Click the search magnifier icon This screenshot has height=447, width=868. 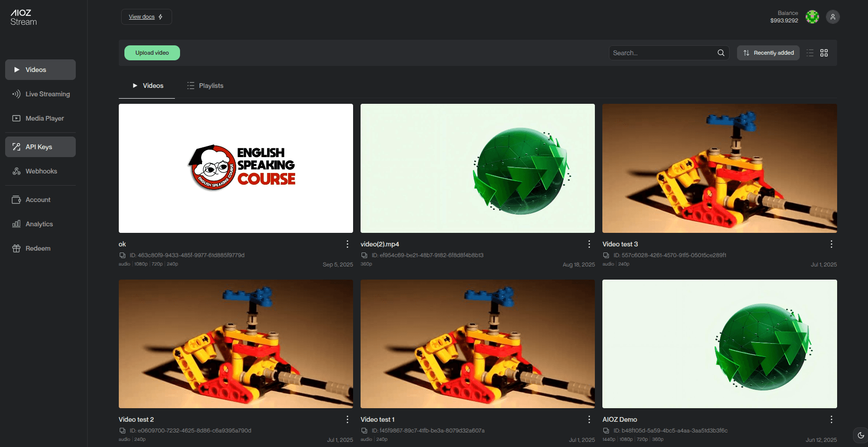click(721, 53)
